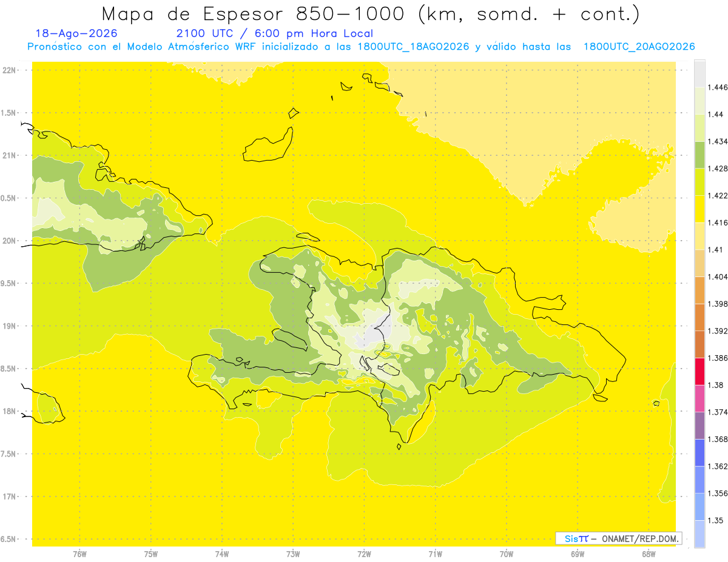Click the longitude label '73W'
Viewport: 728px width, 562px height.
(293, 554)
